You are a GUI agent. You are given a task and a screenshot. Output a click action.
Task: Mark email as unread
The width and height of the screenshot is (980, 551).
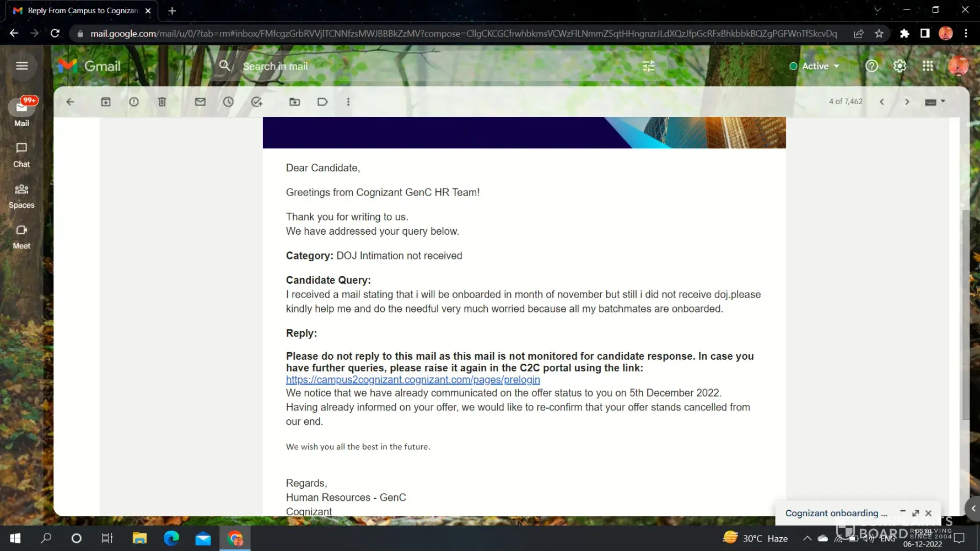[x=200, y=102]
